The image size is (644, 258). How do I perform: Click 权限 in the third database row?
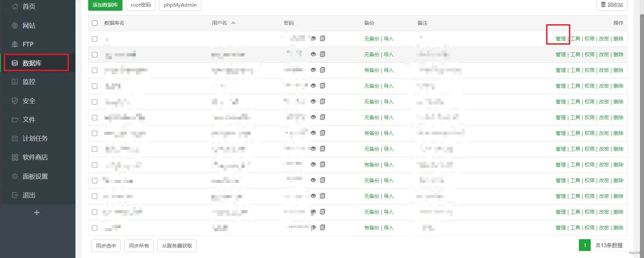(x=589, y=70)
